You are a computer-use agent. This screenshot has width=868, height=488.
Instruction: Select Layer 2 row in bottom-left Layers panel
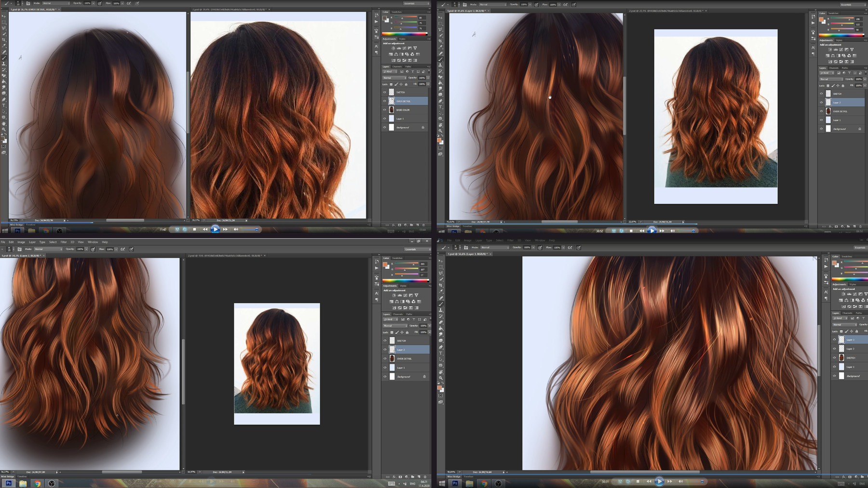coord(406,350)
